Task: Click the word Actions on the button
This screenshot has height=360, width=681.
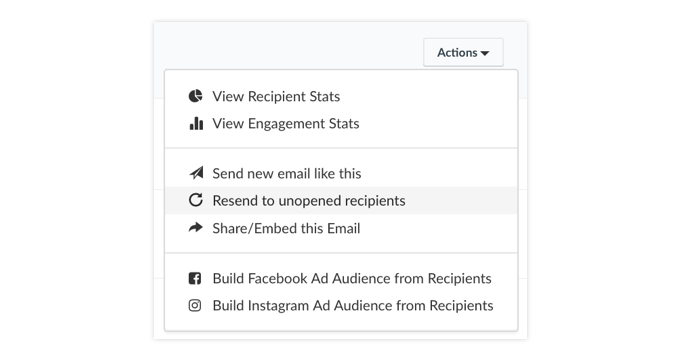Action: coord(457,53)
